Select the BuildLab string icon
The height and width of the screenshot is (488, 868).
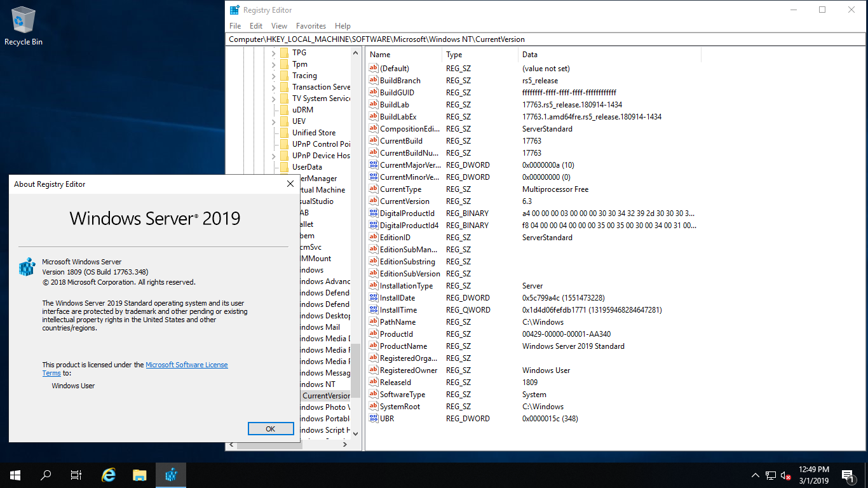tap(374, 105)
